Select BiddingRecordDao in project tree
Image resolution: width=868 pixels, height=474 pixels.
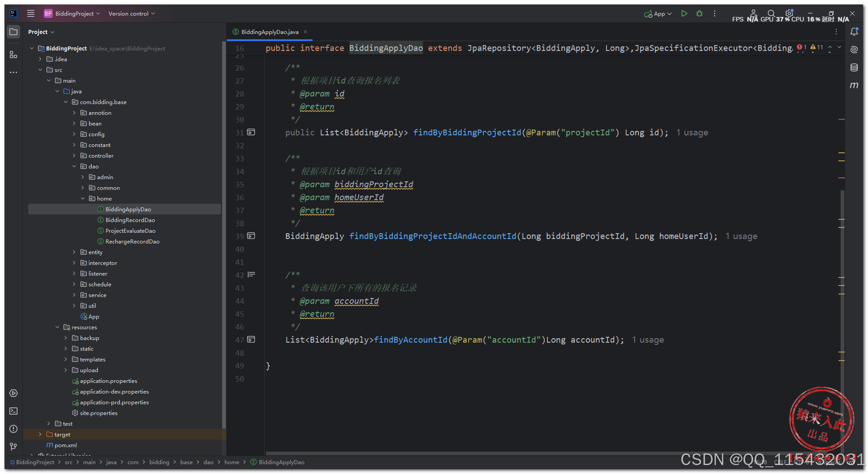pos(130,220)
